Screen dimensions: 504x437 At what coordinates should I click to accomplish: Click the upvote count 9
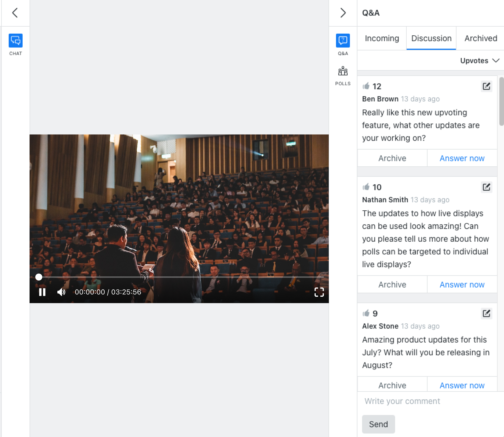click(375, 313)
